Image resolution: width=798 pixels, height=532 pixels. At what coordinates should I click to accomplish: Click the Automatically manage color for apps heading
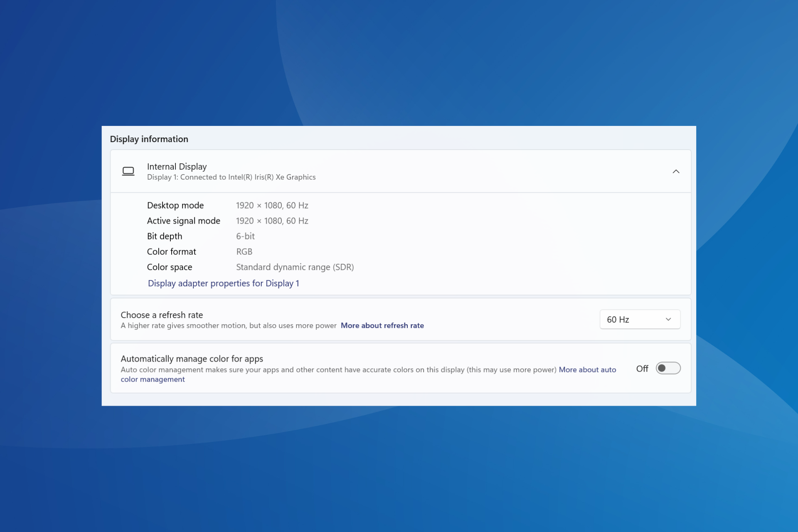tap(192, 358)
